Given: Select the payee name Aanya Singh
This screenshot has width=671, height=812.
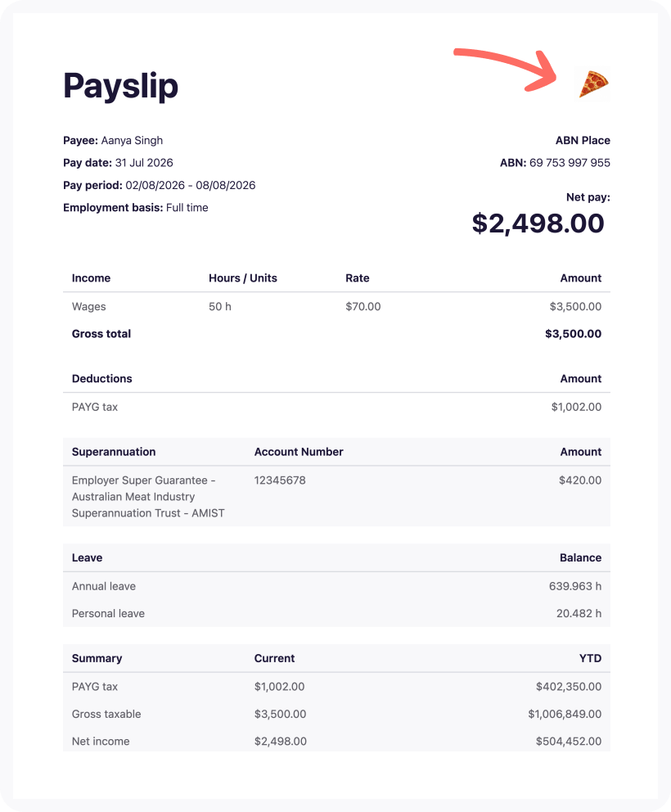Looking at the screenshot, I should click(132, 140).
